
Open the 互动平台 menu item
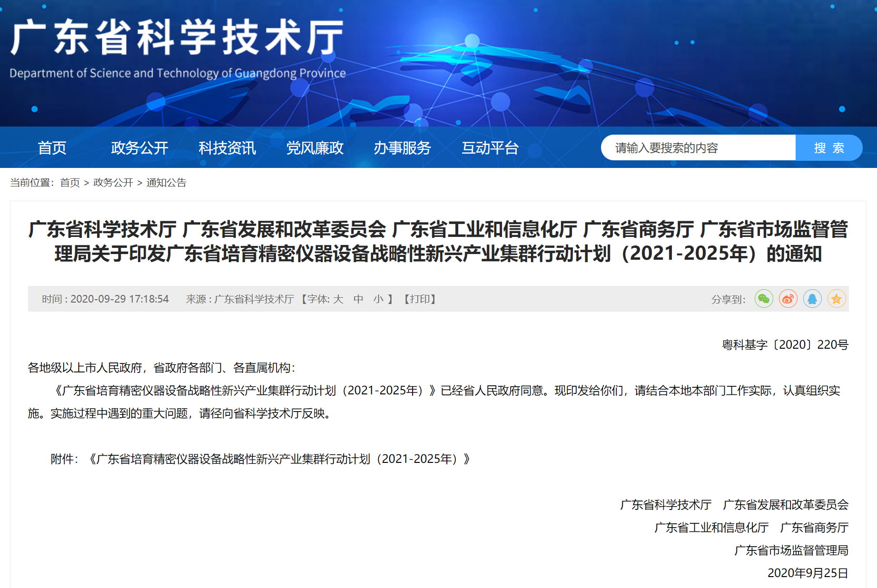click(x=490, y=148)
